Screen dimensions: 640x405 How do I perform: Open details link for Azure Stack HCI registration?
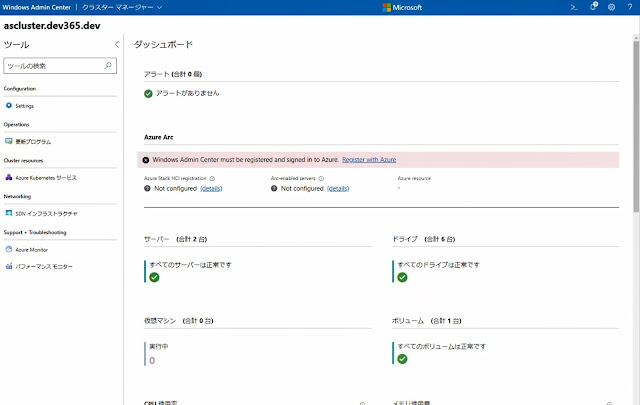[x=211, y=189]
